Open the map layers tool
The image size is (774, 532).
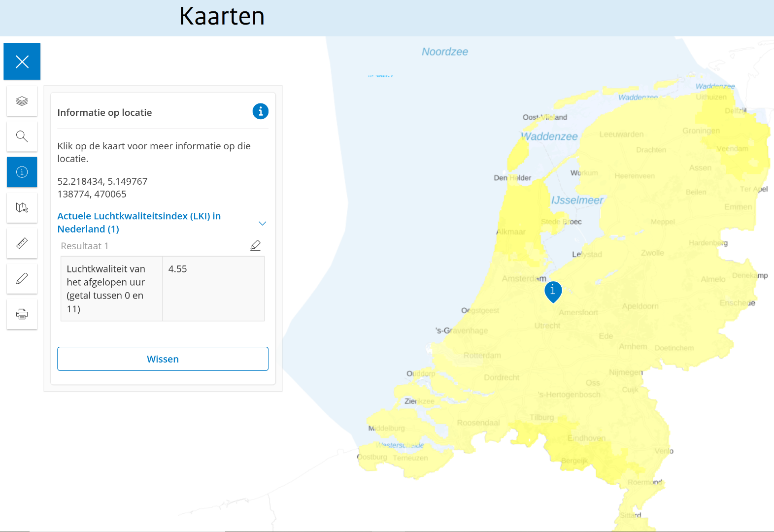coord(22,101)
